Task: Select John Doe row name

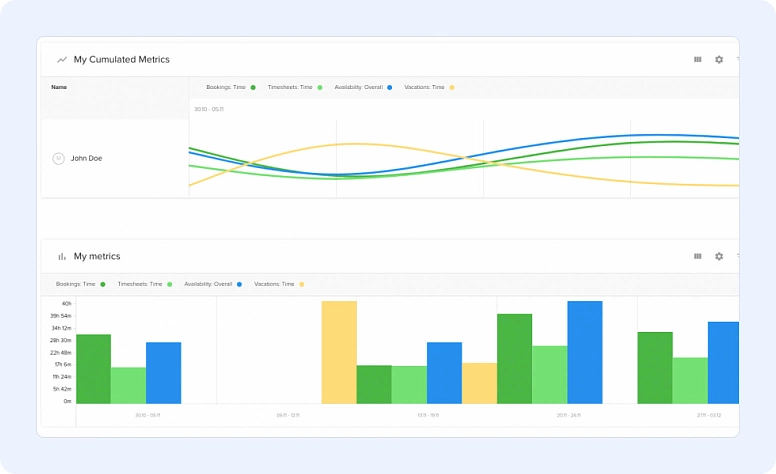Action: 86,158
